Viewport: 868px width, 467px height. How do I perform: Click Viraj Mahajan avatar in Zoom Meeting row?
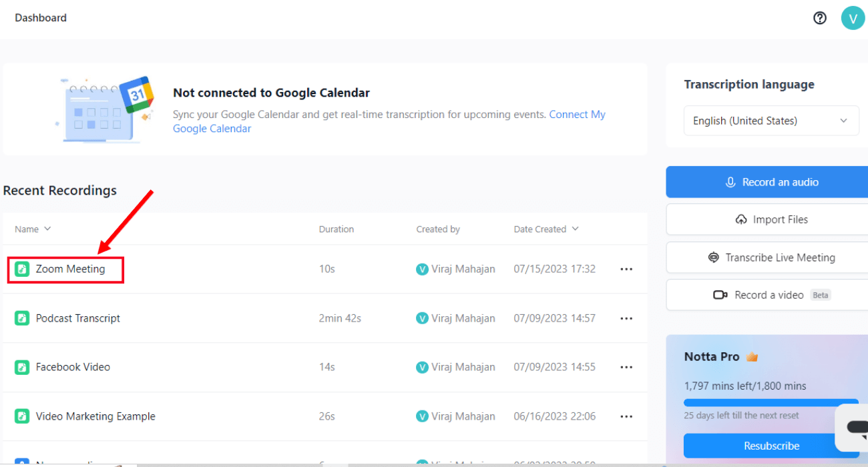pyautogui.click(x=422, y=269)
